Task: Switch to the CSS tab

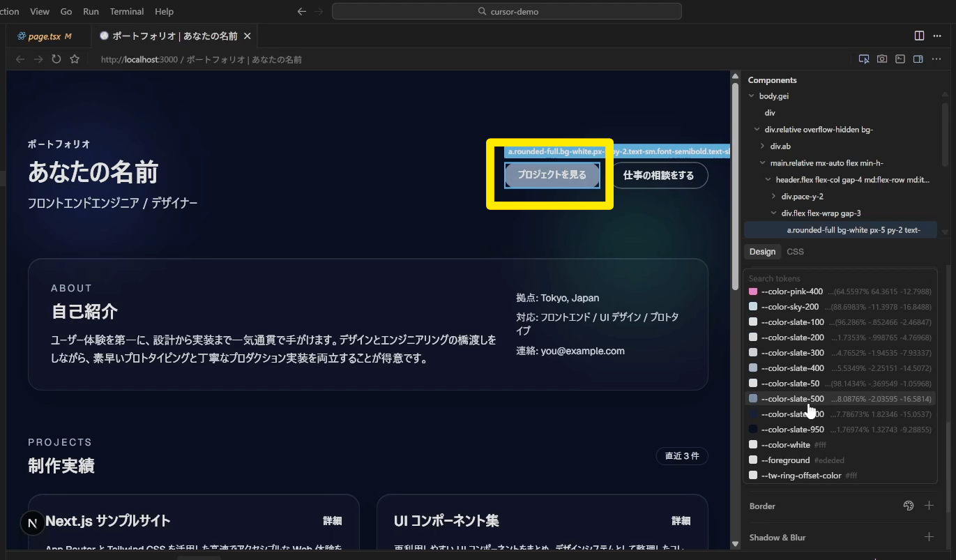Action: click(x=795, y=252)
